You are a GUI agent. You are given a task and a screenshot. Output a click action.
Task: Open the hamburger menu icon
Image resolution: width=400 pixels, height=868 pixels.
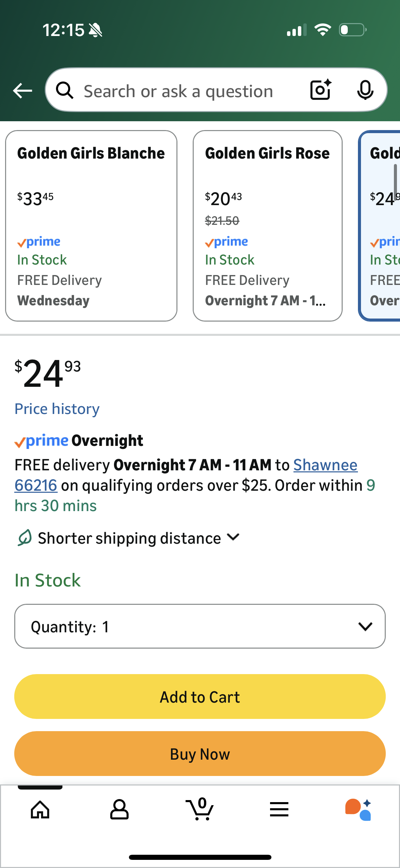(279, 810)
